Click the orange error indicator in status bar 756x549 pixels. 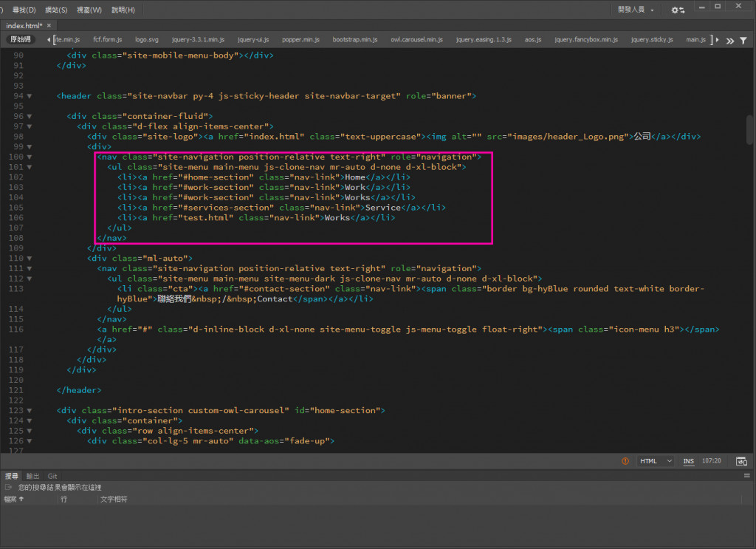point(625,461)
